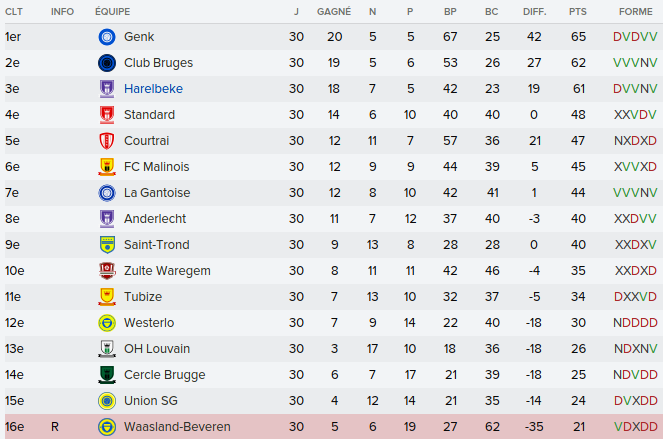Sort table by PTS column header
This screenshot has height=439, width=663.
coord(578,11)
